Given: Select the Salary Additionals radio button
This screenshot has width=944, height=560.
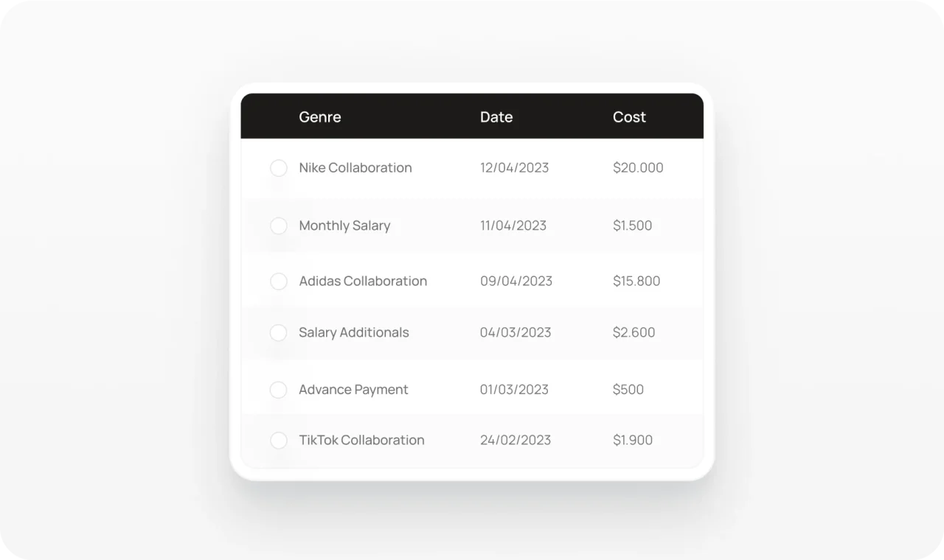Looking at the screenshot, I should point(279,333).
